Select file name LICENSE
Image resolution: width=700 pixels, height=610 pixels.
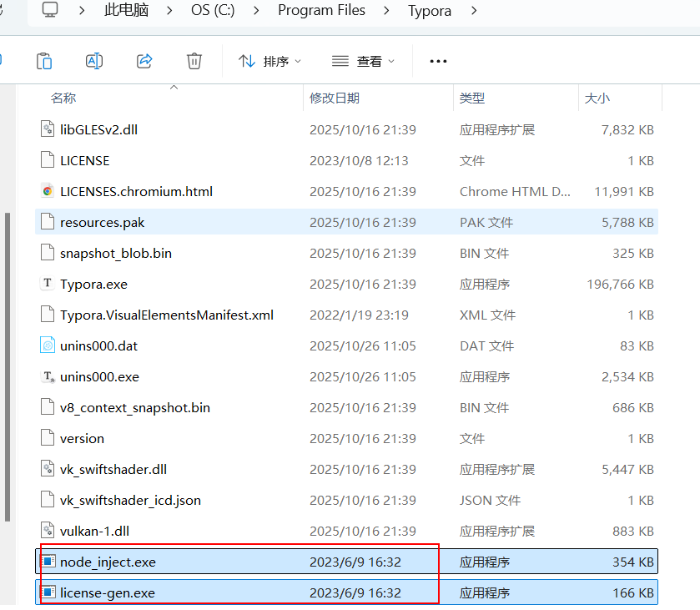[x=85, y=161]
